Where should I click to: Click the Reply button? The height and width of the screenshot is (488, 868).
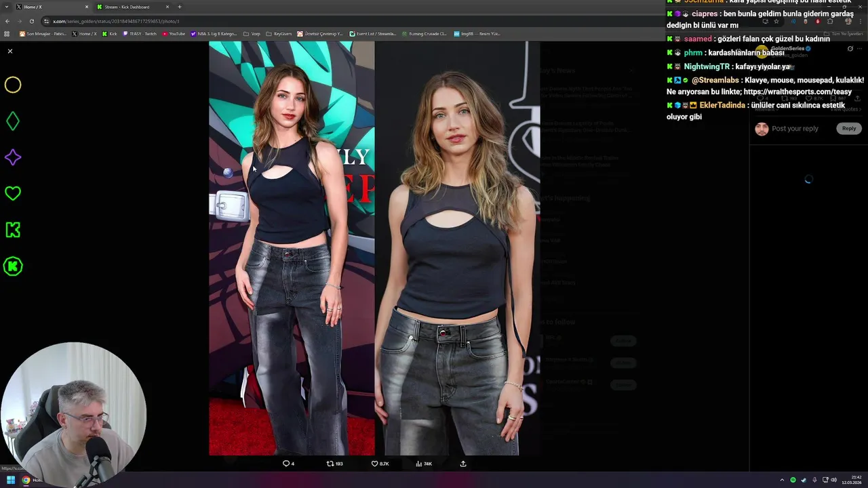(x=849, y=129)
